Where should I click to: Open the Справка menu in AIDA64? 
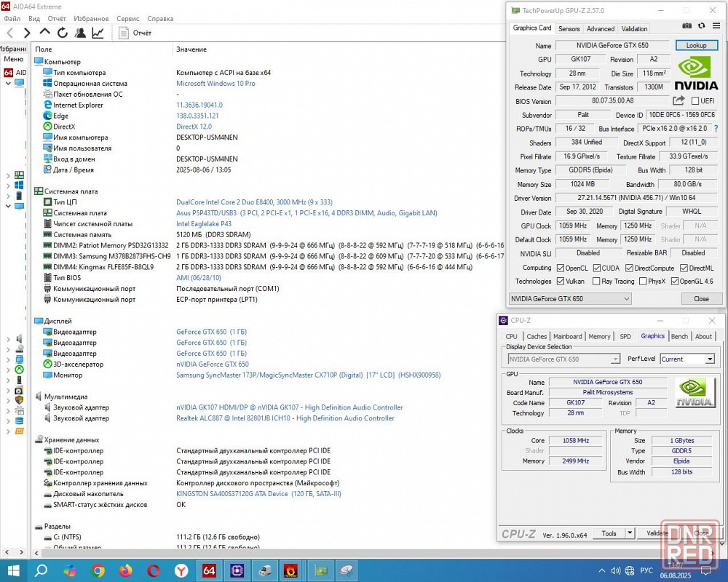[160, 19]
